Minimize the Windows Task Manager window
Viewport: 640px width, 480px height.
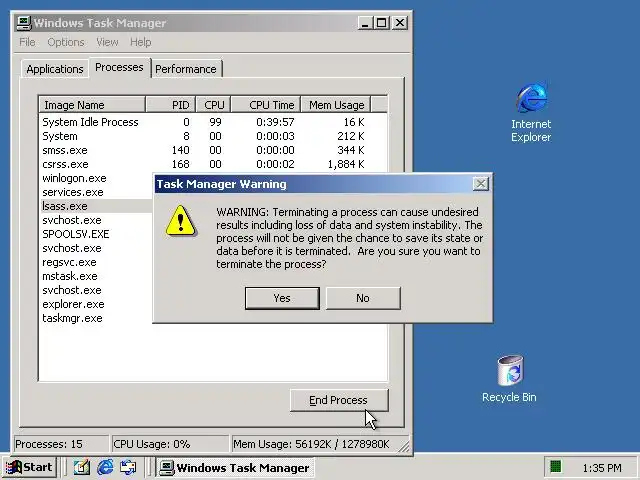tap(365, 23)
